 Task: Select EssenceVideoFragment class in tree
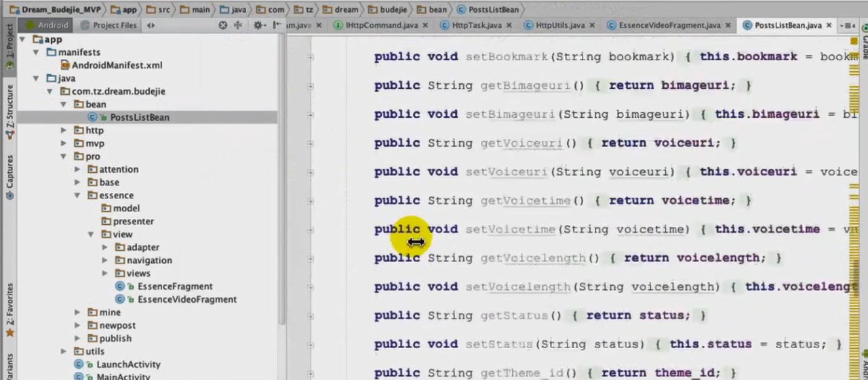tap(176, 299)
